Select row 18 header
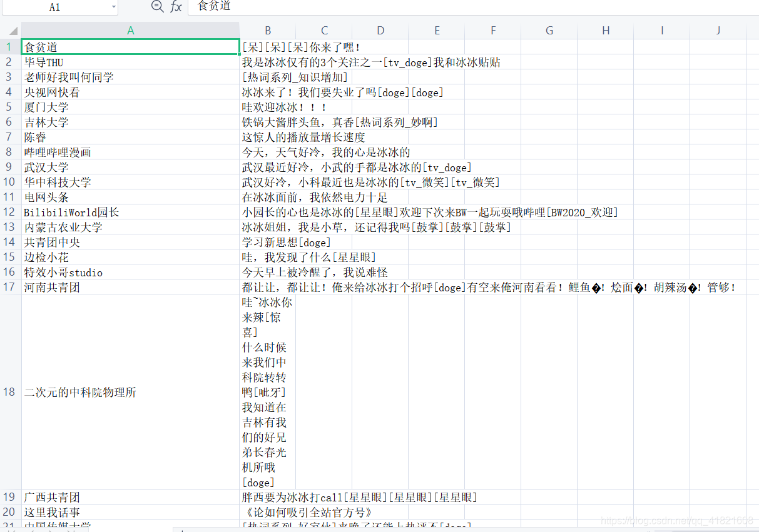759x532 pixels. [11, 392]
